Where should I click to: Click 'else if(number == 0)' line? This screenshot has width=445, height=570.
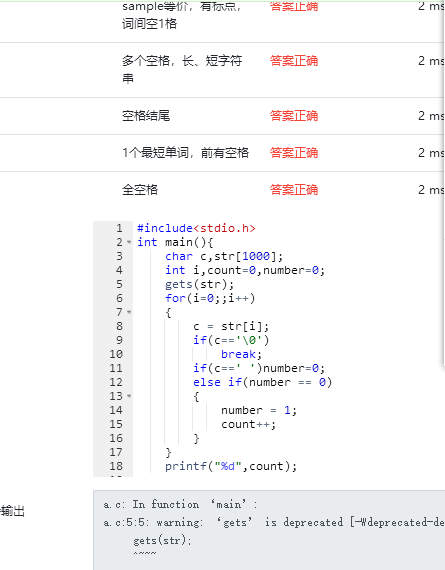(262, 382)
